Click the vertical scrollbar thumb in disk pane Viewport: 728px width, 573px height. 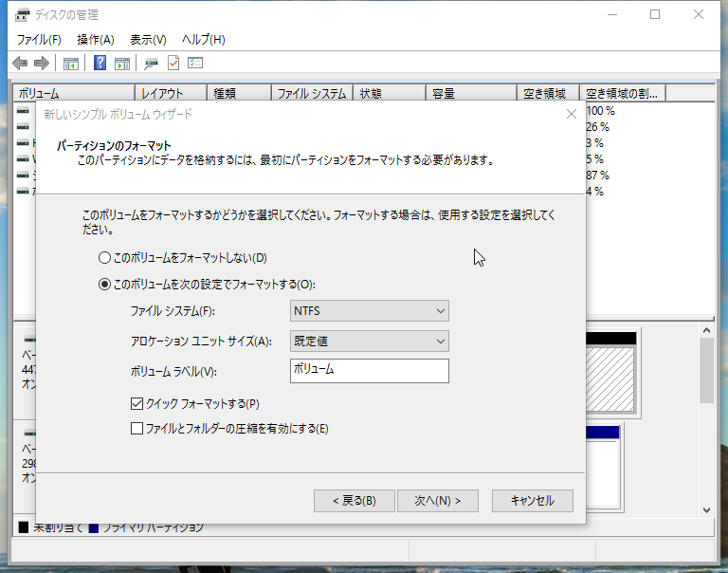click(x=706, y=371)
